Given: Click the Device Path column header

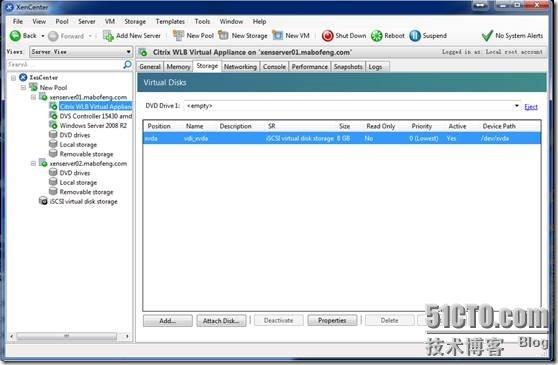Looking at the screenshot, I should click(x=499, y=126).
